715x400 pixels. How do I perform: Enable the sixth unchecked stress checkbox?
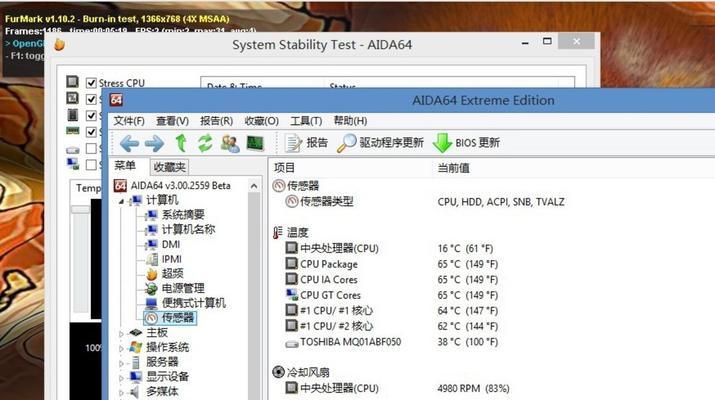click(91, 164)
